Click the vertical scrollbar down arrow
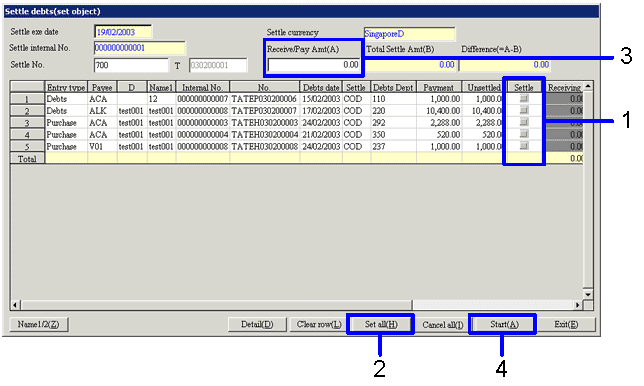 coord(588,294)
